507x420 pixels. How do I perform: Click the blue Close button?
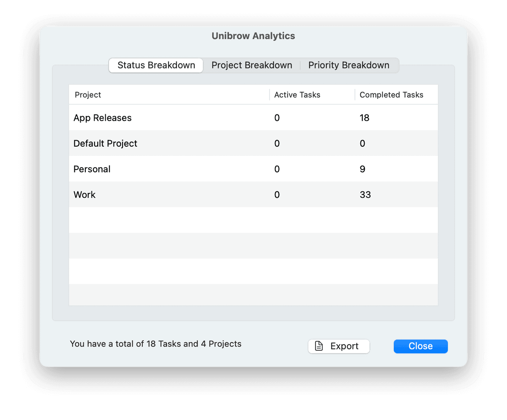(420, 346)
